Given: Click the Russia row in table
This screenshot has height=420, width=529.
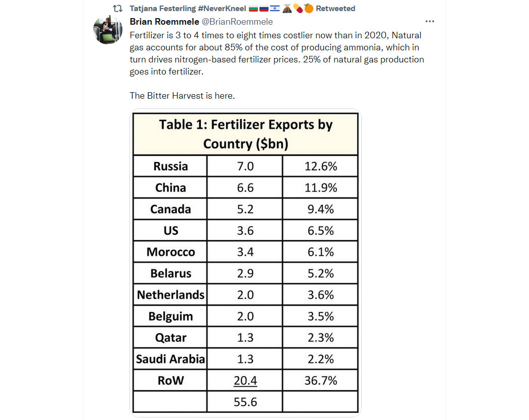Looking at the screenshot, I should tap(246, 166).
